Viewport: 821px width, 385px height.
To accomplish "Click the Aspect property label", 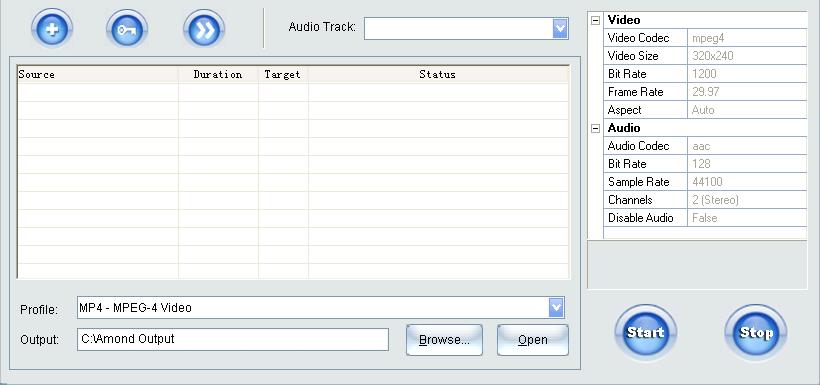I will 624,110.
